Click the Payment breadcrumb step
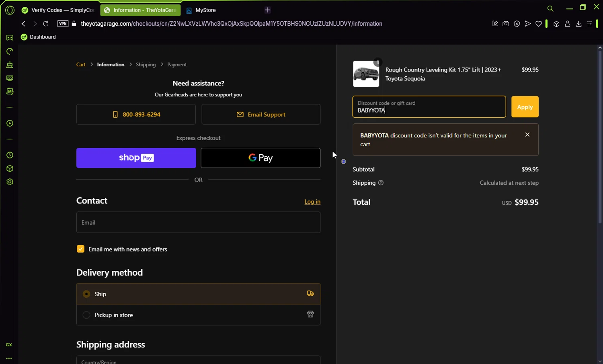The width and height of the screenshot is (603, 364). (x=177, y=65)
